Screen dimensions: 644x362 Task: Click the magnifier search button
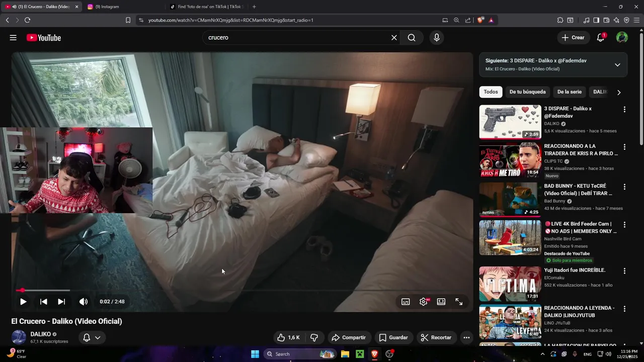(412, 38)
